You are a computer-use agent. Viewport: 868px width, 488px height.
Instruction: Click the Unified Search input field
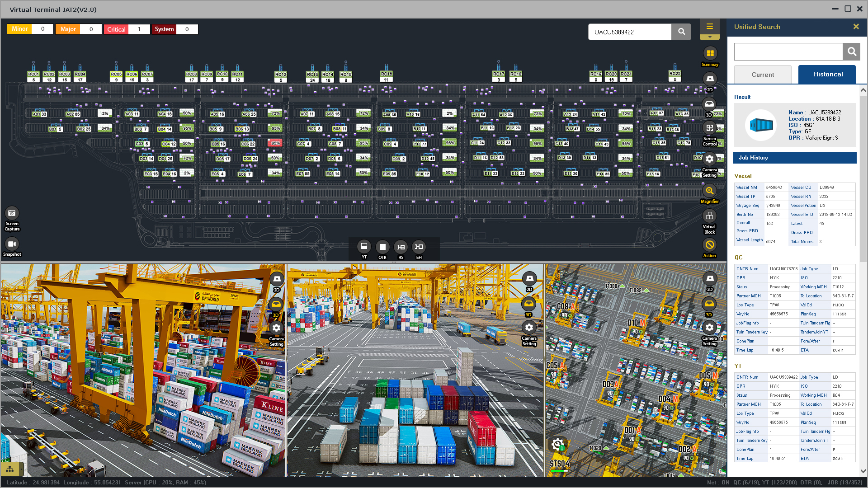tap(788, 52)
